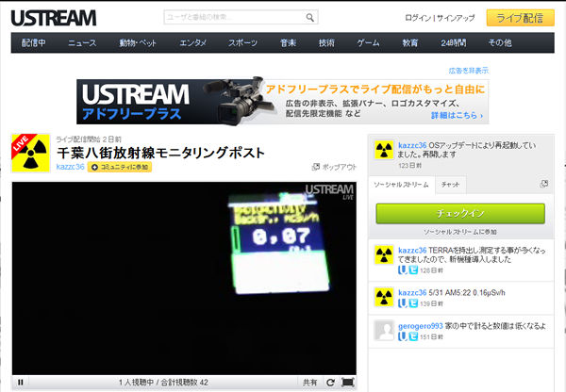
Task: Open kazzc36 name in TERRA post
Action: [x=412, y=251]
